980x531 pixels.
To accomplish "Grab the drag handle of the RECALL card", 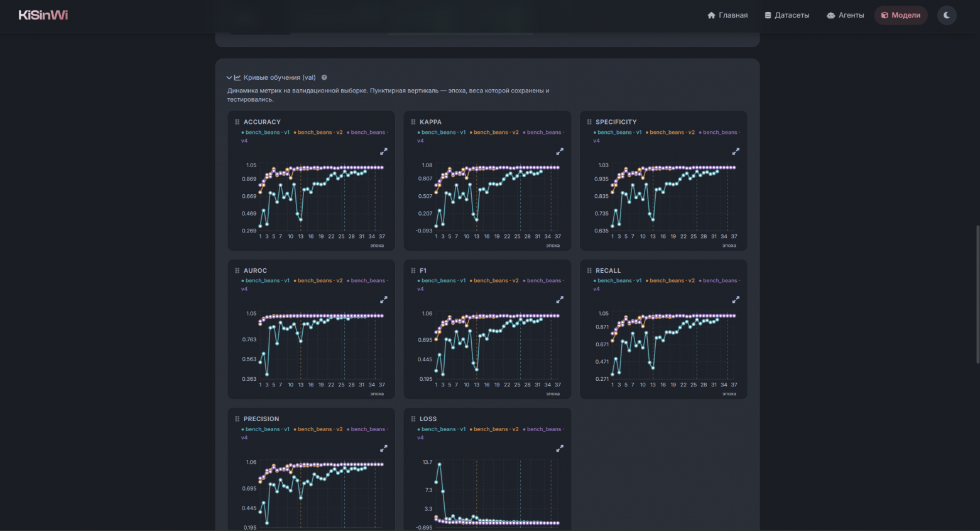I will [x=589, y=271].
